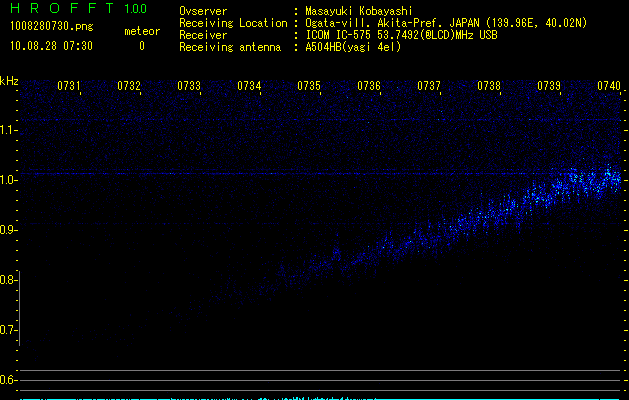Click the 0.8 frequency axis label
This screenshot has width=629, height=400.
(10, 280)
